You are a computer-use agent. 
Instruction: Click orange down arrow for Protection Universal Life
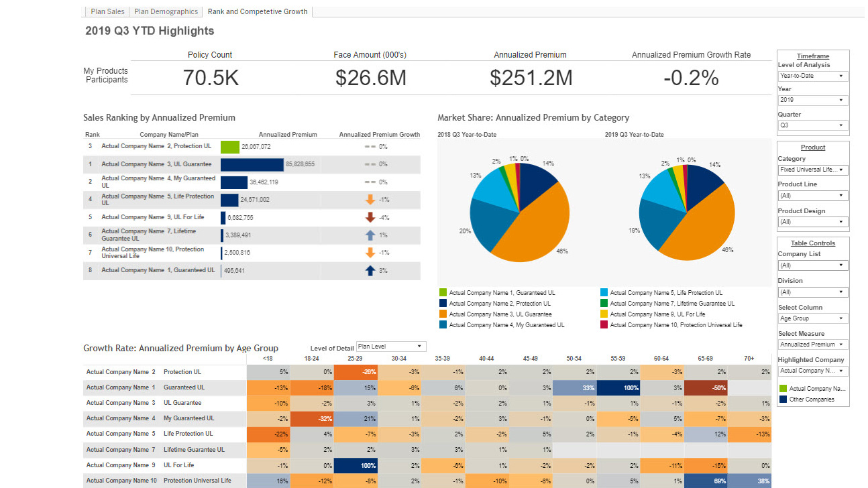[370, 253]
